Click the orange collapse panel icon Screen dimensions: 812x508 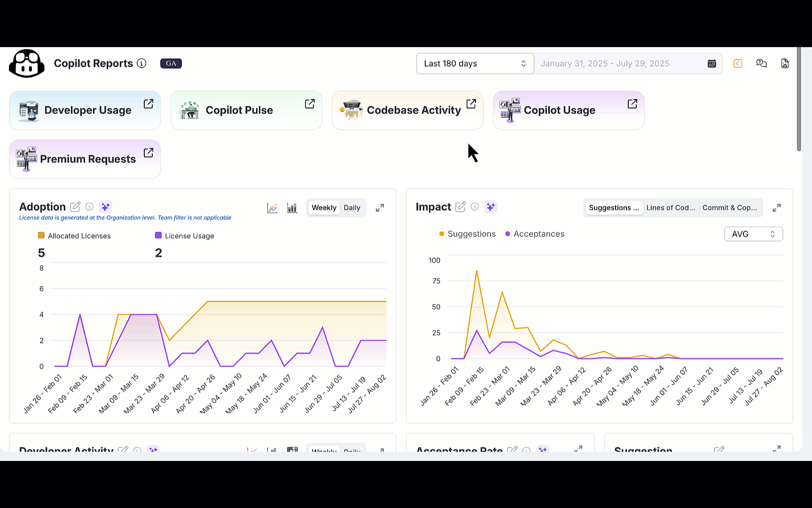click(738, 63)
